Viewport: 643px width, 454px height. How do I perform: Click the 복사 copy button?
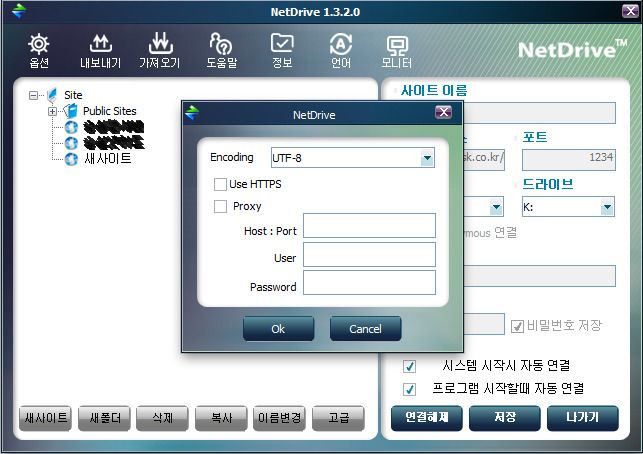point(221,418)
